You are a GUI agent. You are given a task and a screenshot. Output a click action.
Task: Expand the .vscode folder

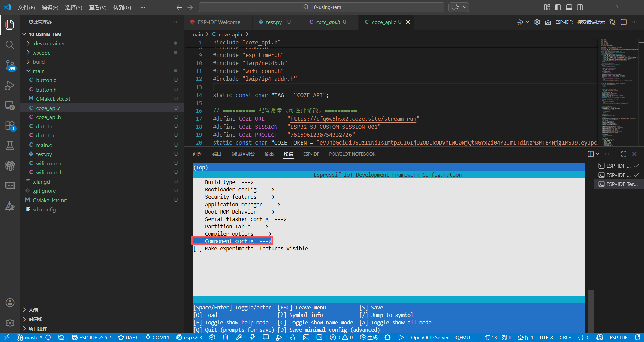click(102, 53)
